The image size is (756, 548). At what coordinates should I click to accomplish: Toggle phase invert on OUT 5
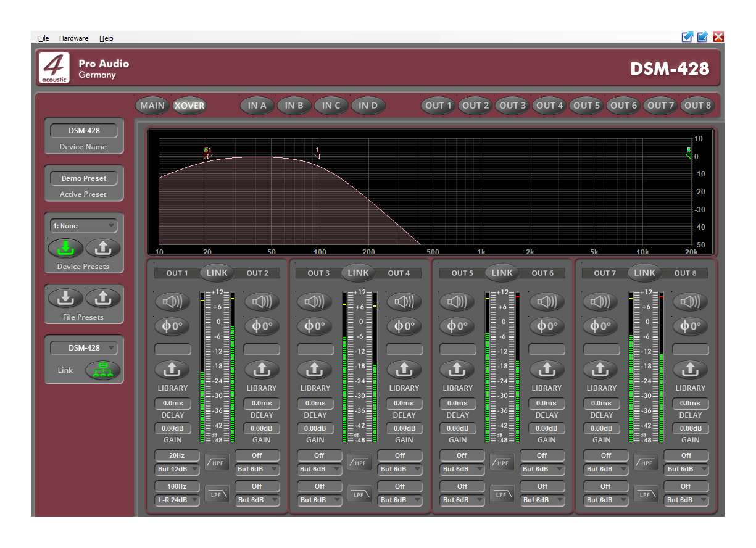[457, 326]
